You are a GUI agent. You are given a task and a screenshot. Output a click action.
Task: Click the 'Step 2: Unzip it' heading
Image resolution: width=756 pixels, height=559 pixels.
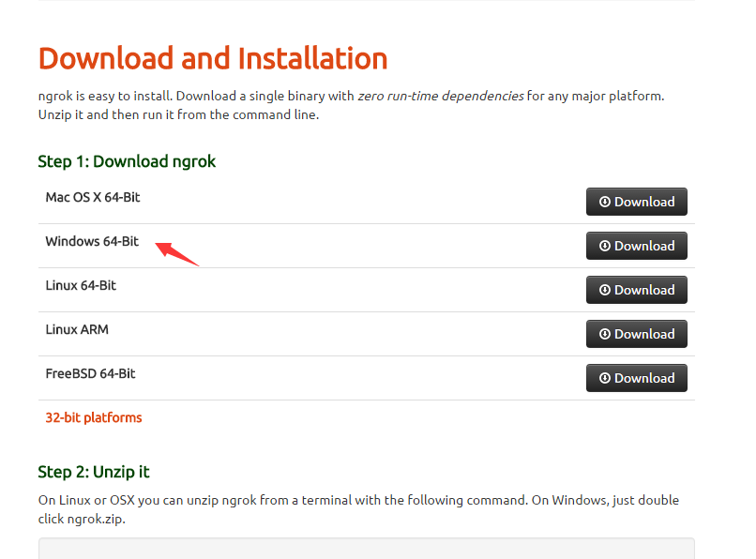94,472
